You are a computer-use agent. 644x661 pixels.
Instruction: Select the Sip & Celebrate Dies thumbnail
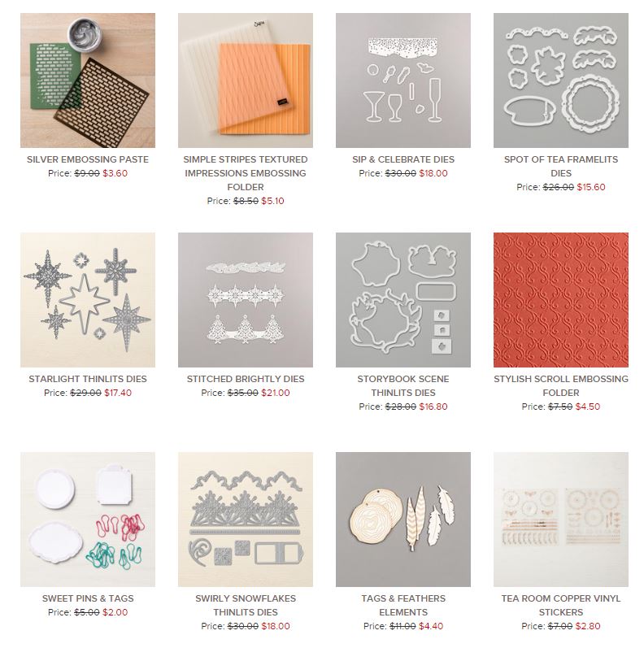pyautogui.click(x=403, y=80)
